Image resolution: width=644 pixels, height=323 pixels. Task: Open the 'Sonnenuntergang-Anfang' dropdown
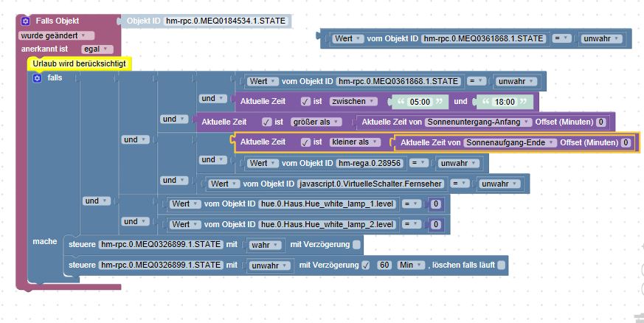click(479, 122)
